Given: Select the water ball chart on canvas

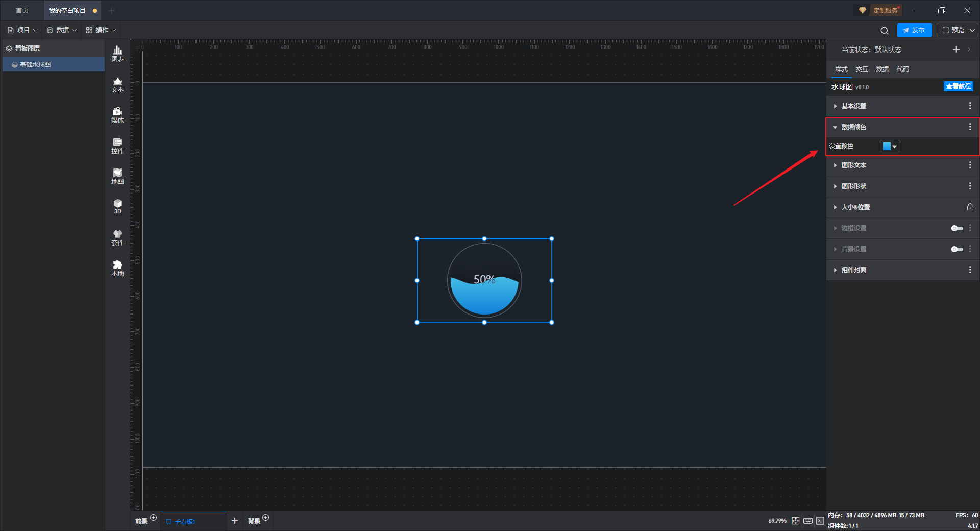Looking at the screenshot, I should [x=484, y=280].
